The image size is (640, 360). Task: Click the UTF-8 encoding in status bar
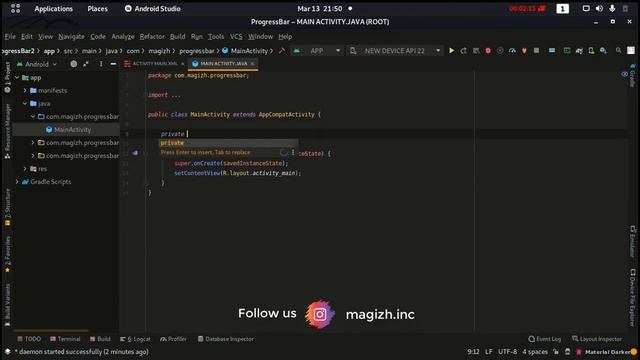point(507,351)
